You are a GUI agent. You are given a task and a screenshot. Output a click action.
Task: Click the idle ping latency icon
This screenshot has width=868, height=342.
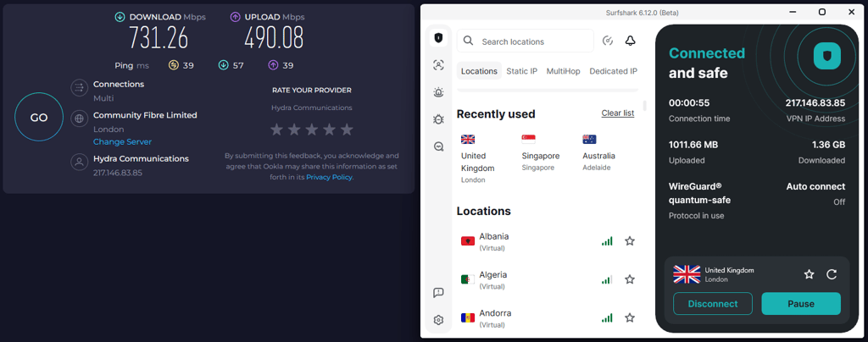pos(173,66)
